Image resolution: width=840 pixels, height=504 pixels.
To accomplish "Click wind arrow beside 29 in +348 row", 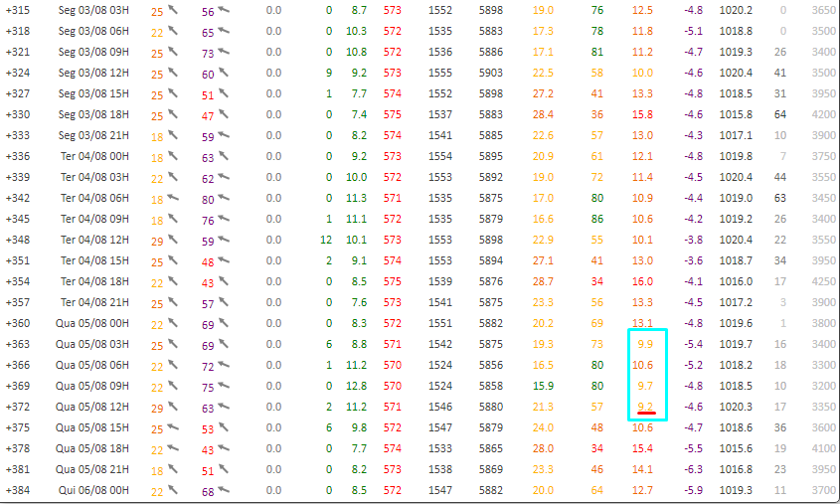I will pyautogui.click(x=173, y=241).
